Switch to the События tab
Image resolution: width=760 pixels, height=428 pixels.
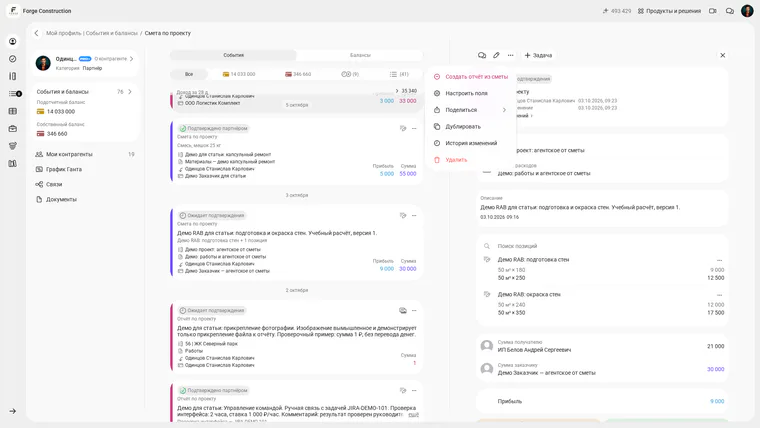tap(233, 55)
